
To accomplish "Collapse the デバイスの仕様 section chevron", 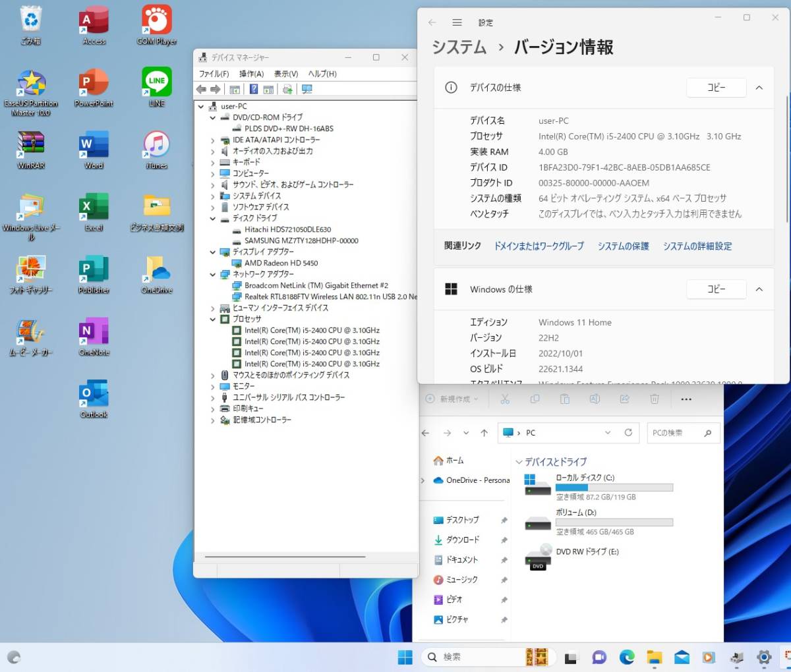I will [759, 88].
